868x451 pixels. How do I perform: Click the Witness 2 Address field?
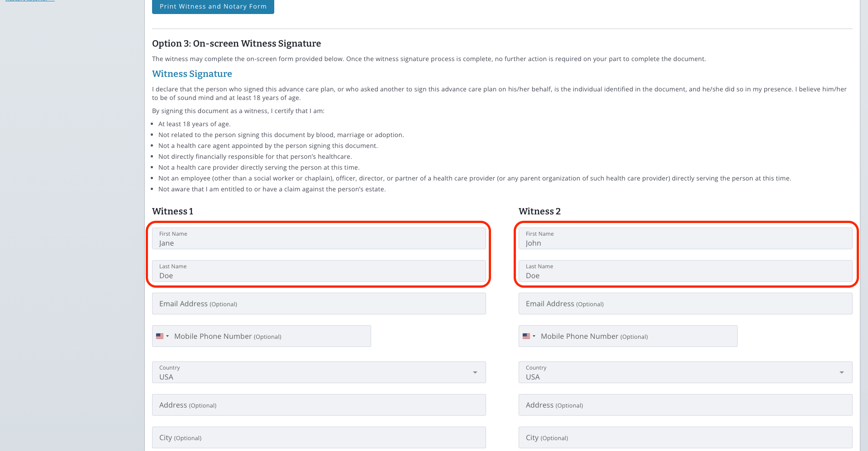coord(685,404)
